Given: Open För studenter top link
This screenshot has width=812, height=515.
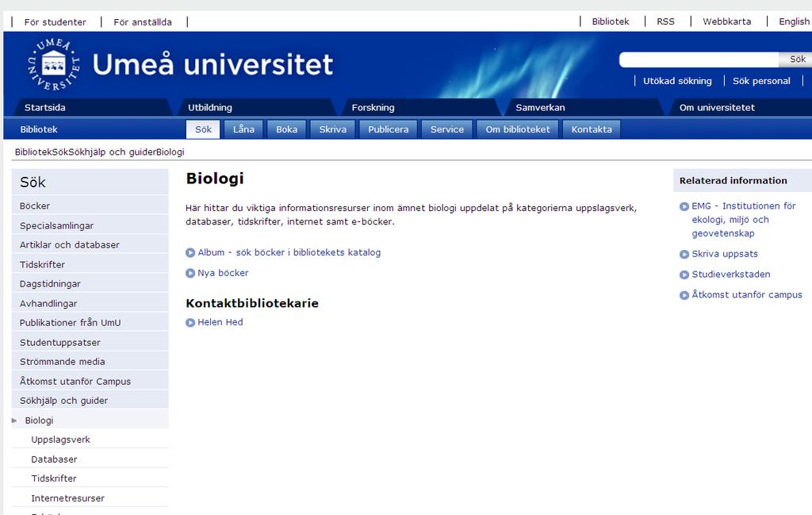Looking at the screenshot, I should pos(55,21).
